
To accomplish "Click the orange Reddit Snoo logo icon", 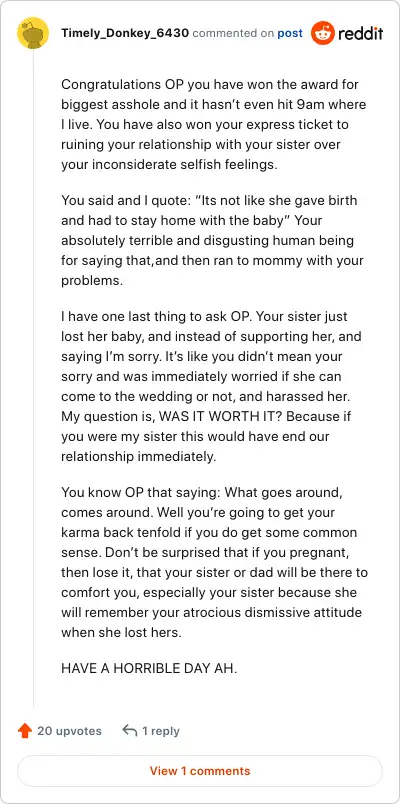I will [323, 33].
